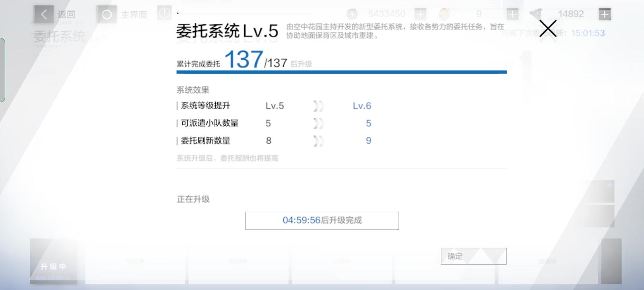The image size is (644, 290).
Task: Close the 委托系统 upgrade dialog with X
Action: click(x=548, y=29)
